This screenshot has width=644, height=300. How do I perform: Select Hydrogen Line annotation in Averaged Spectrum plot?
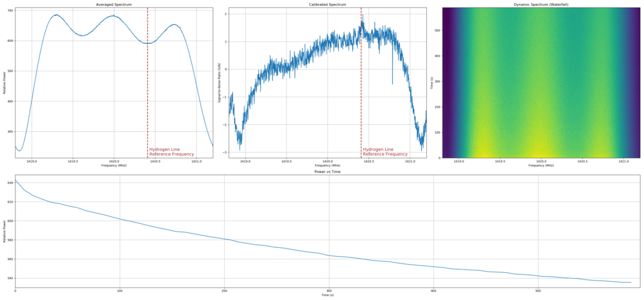click(171, 152)
